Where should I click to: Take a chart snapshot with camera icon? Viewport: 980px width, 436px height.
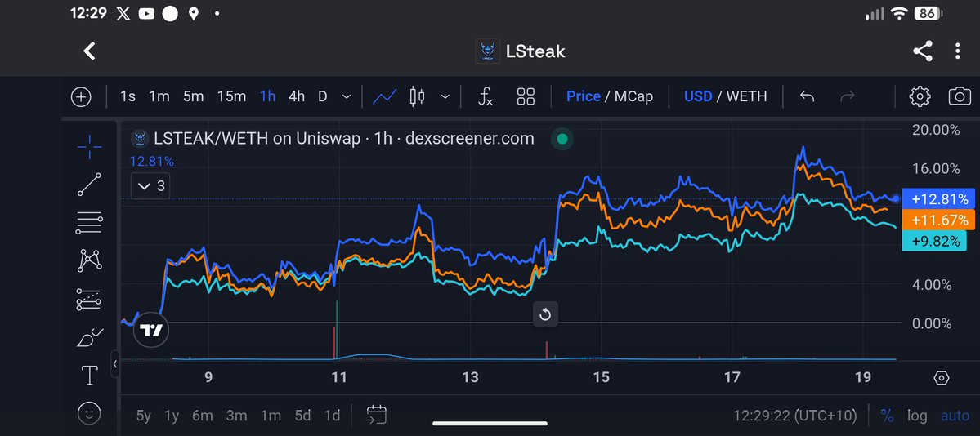pos(960,97)
